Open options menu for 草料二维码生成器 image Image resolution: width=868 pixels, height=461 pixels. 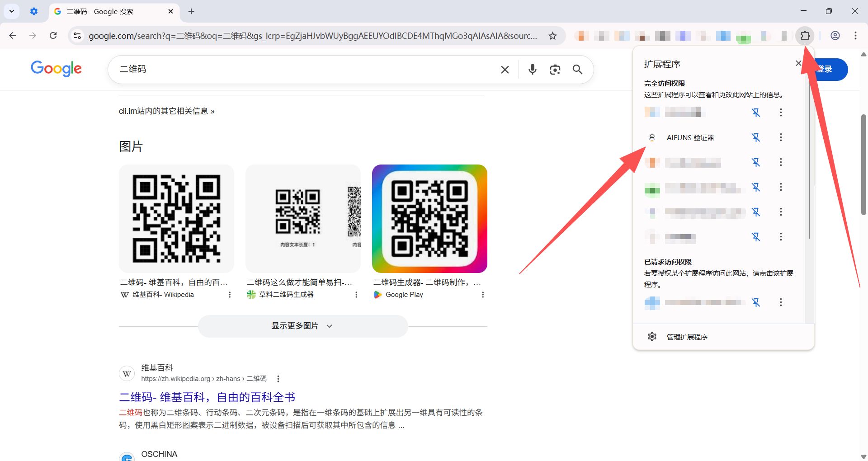[x=356, y=295]
